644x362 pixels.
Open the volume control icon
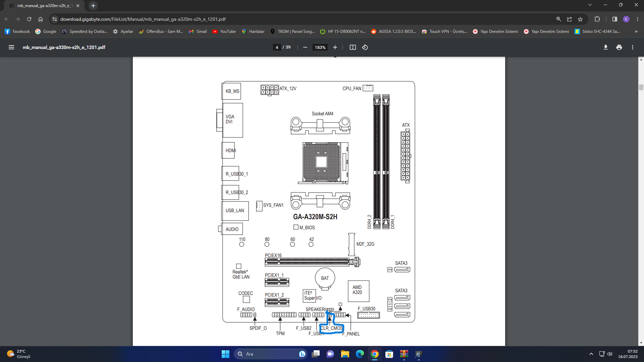[x=610, y=354]
